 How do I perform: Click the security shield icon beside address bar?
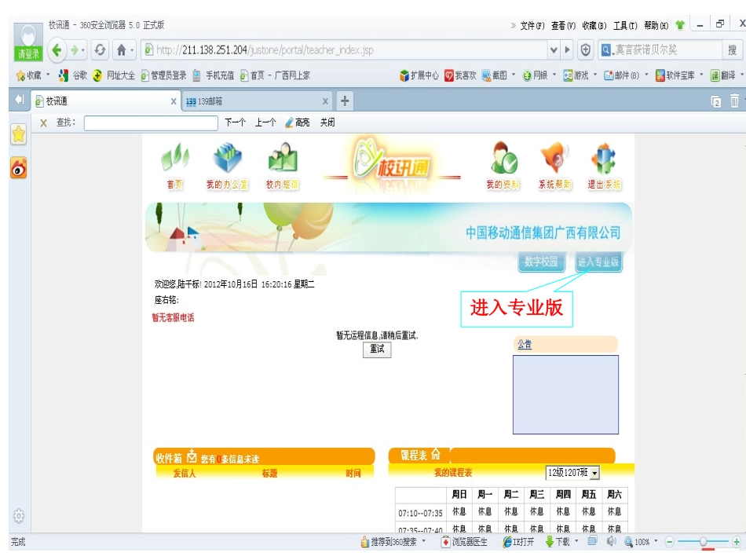(x=586, y=50)
